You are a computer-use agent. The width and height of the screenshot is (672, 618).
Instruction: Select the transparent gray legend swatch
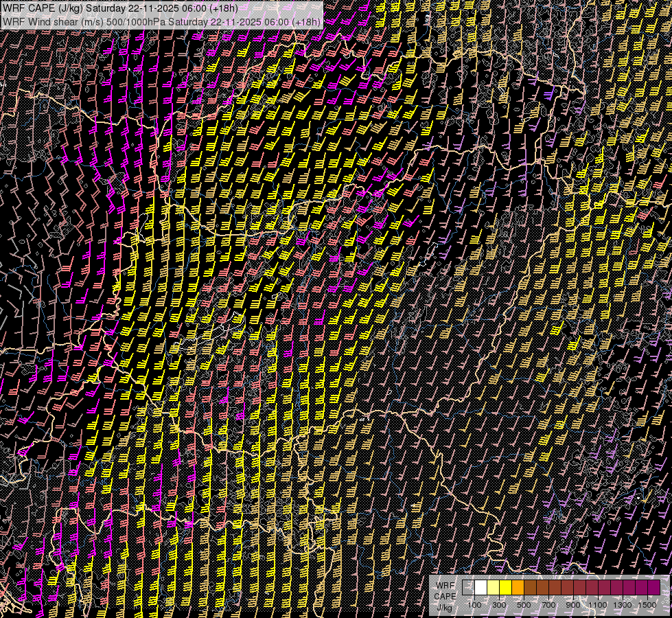pyautogui.click(x=468, y=587)
